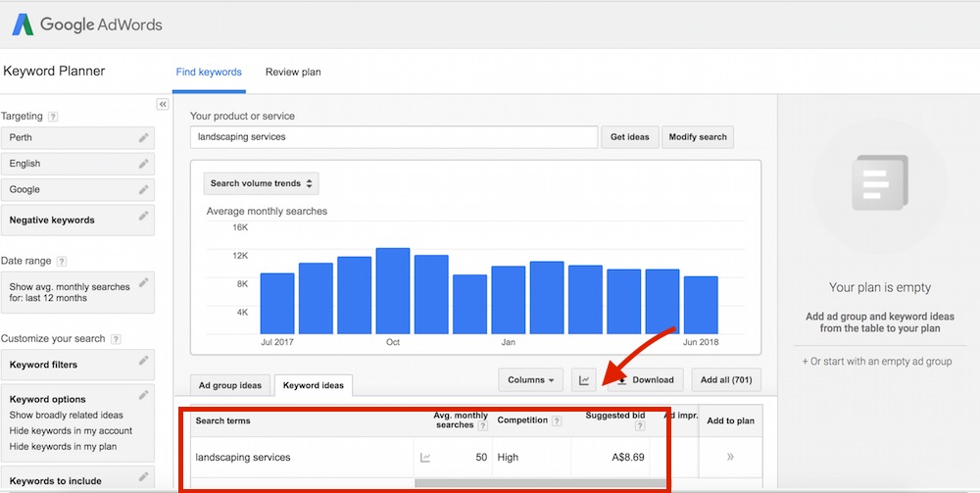Click the Perth targeting box
Screen dimensions: 980x493
pyautogui.click(x=77, y=137)
